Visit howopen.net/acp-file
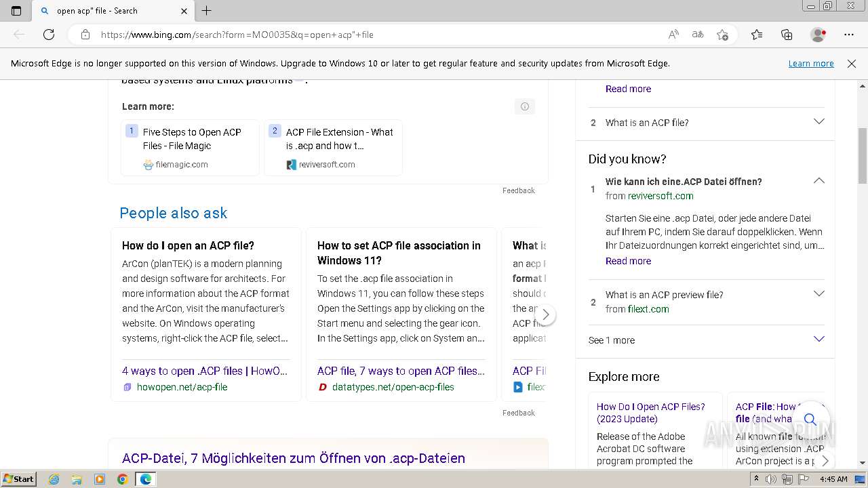Screen dimensions: 868x488 coord(182,387)
